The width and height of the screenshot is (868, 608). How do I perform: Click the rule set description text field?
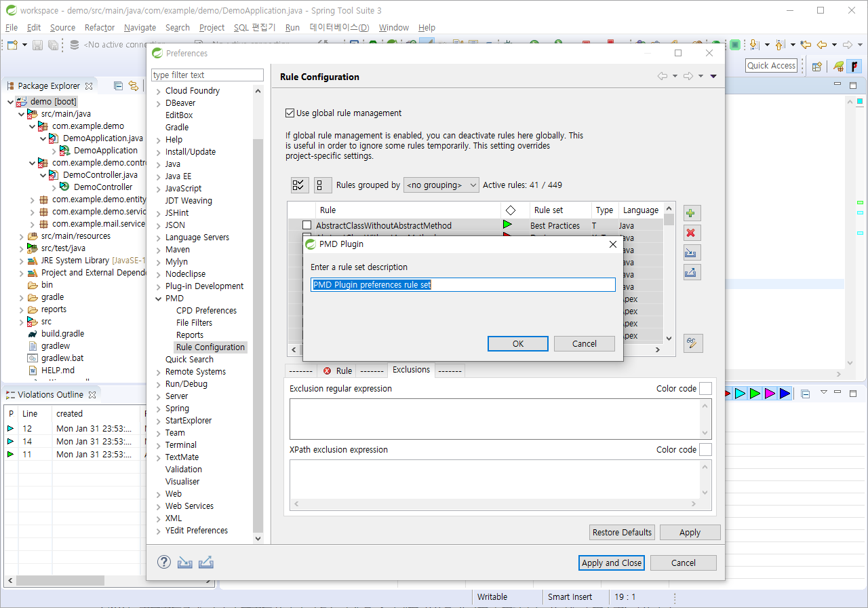pyautogui.click(x=463, y=285)
